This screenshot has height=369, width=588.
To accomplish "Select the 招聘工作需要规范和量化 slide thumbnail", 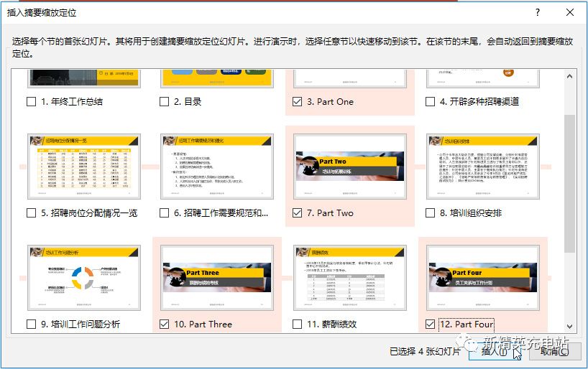I will click(217, 167).
